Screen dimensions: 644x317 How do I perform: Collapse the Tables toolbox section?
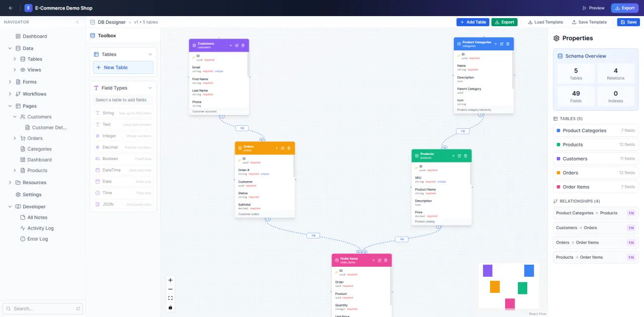tap(150, 54)
